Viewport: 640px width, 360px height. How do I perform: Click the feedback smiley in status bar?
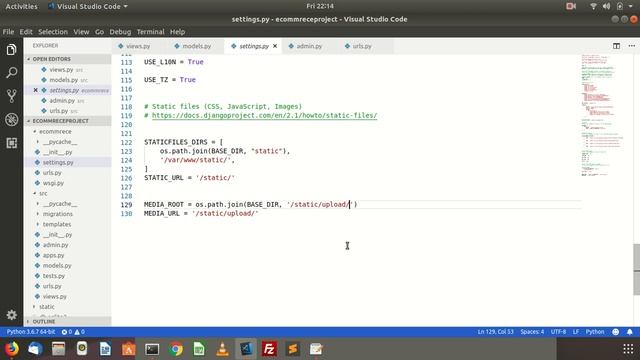616,332
